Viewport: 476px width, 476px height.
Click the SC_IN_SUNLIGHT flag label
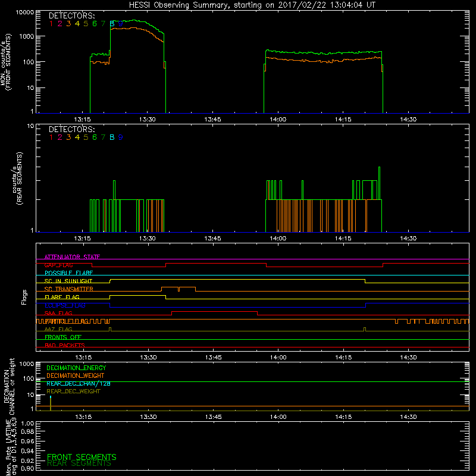point(68,281)
